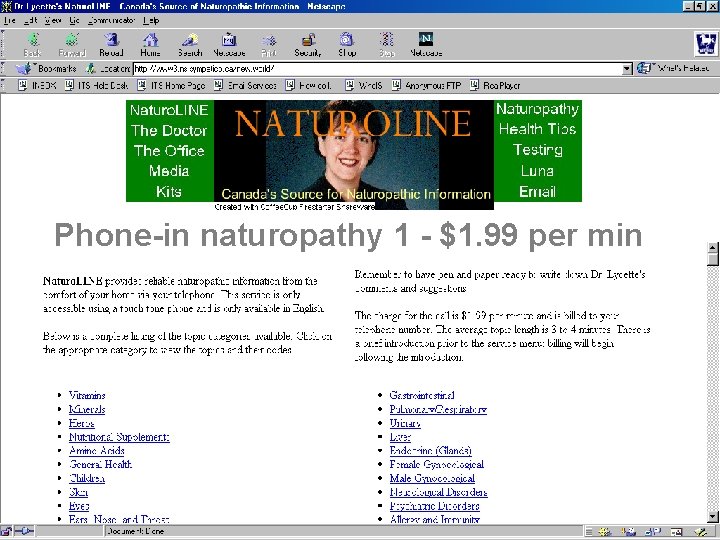This screenshot has width=720, height=540.
Task: Click the security lock status bar icon
Action: [x=6, y=532]
